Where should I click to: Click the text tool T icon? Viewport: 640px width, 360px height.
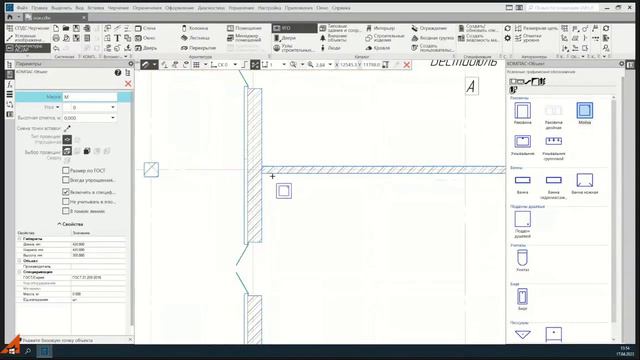(x=118, y=38)
